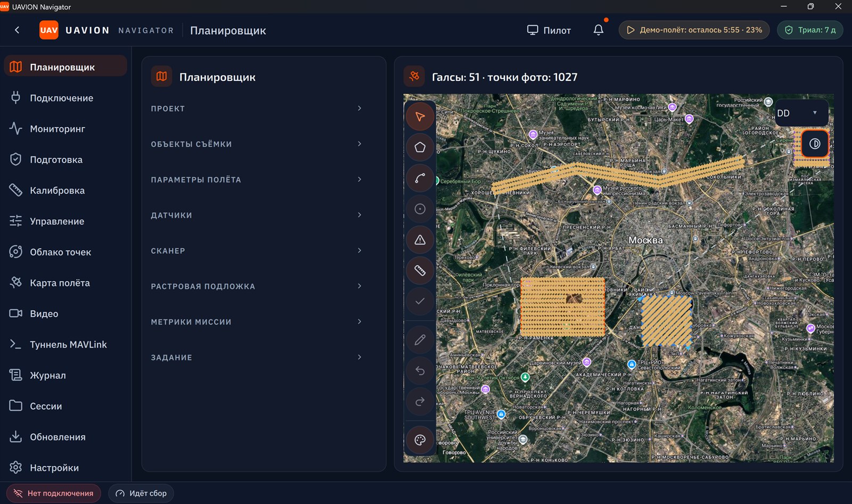Open Видео in the sidebar
This screenshot has width=852, height=504.
coord(65,314)
